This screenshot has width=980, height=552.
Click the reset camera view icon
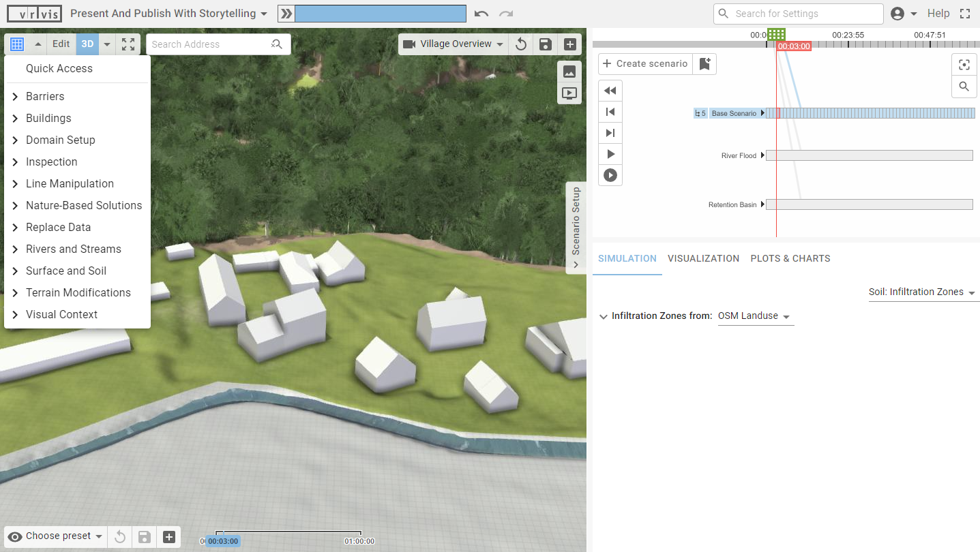[x=520, y=44]
